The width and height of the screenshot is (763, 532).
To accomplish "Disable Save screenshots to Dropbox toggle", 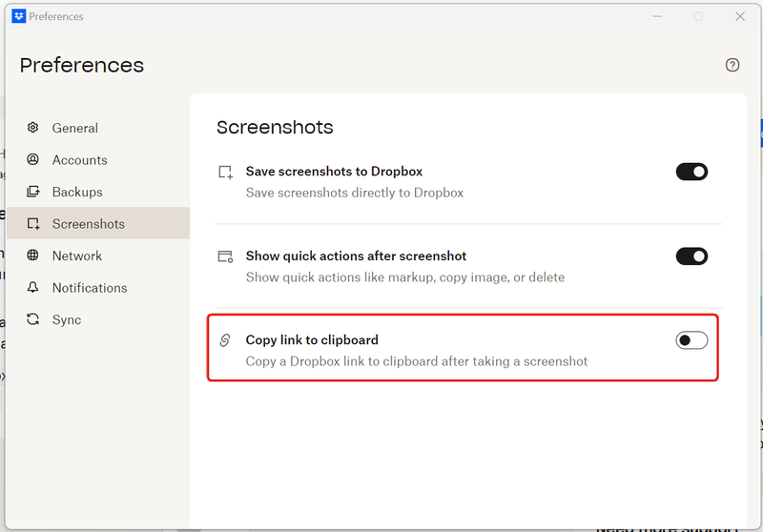I will tap(691, 172).
